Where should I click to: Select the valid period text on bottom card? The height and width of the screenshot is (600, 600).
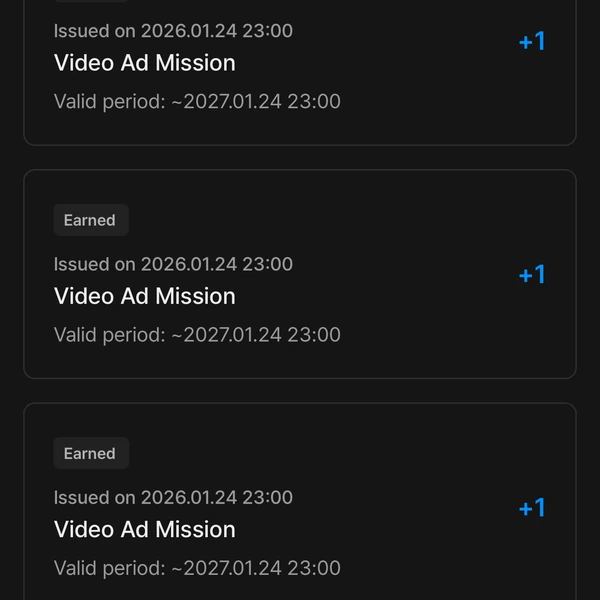pos(197,568)
